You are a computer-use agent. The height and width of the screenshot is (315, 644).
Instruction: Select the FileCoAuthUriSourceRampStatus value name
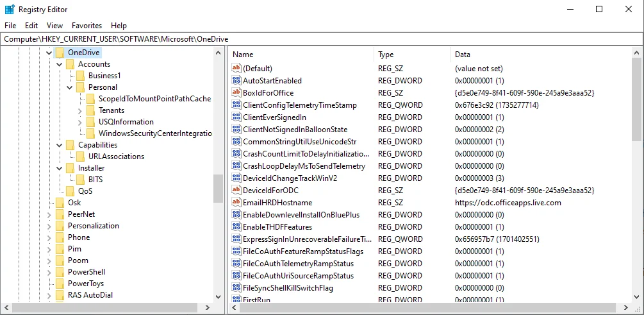[x=298, y=276]
